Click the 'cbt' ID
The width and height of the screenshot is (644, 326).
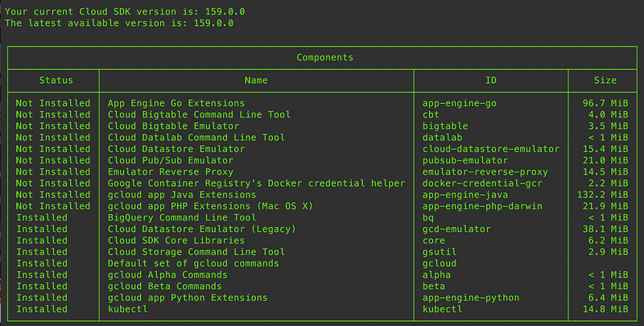431,114
